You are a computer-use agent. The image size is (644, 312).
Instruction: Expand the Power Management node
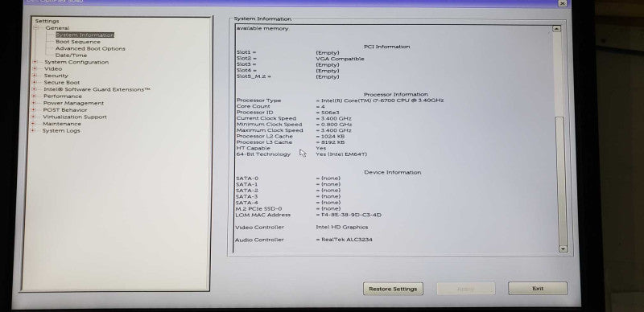coord(34,103)
